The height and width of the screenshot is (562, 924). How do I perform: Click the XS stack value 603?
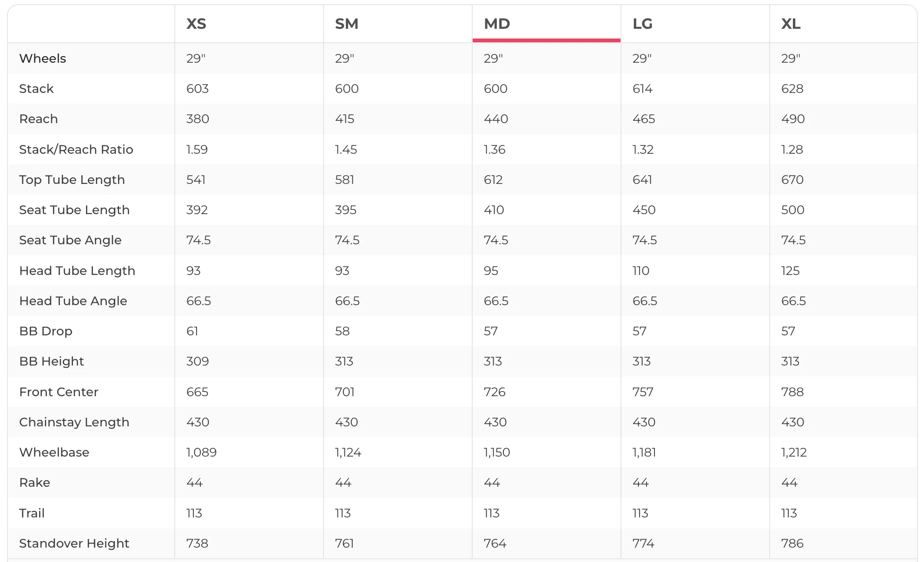tap(198, 89)
